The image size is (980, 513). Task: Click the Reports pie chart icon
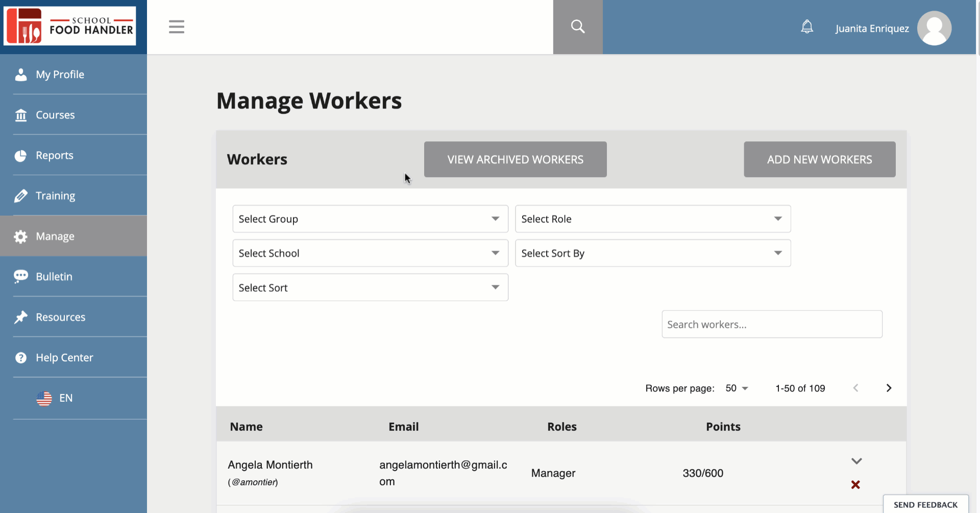[x=21, y=156]
